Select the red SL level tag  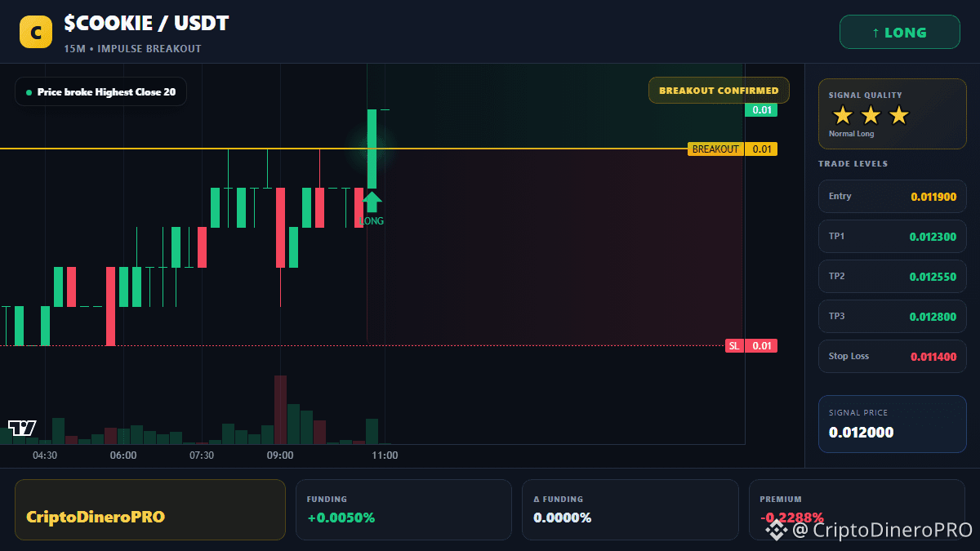[734, 346]
